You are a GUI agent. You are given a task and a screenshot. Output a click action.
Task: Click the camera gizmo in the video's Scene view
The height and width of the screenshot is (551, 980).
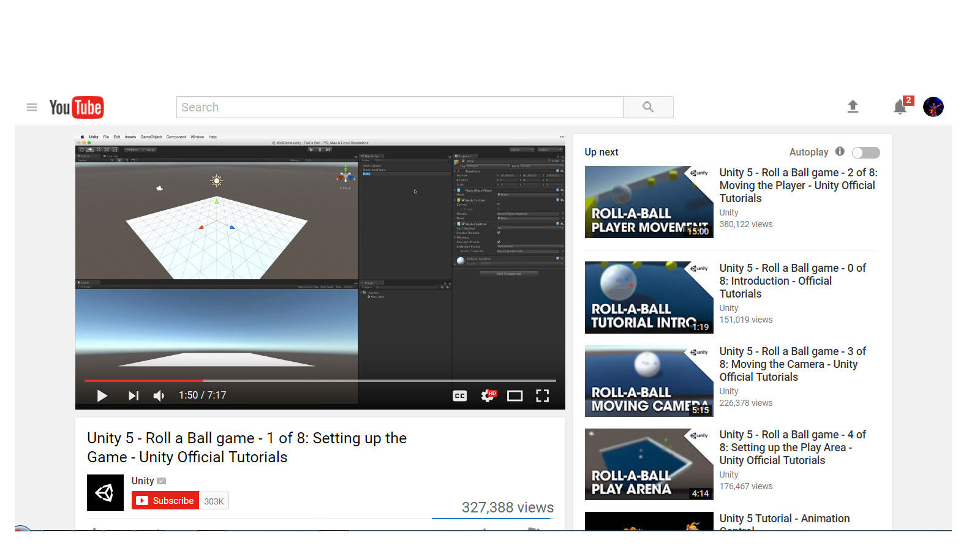(160, 188)
